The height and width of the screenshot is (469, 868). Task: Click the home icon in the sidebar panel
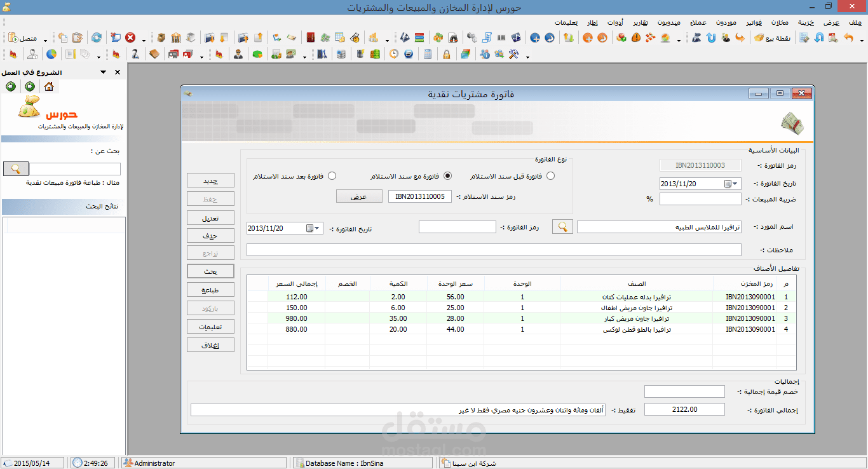50,86
